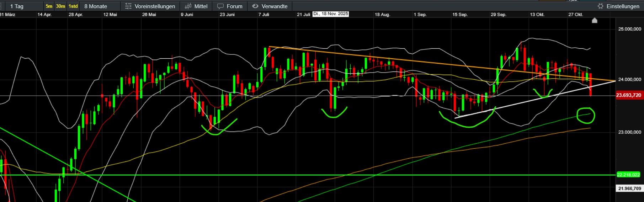Switch to the 5m interval shortcut

[49, 6]
